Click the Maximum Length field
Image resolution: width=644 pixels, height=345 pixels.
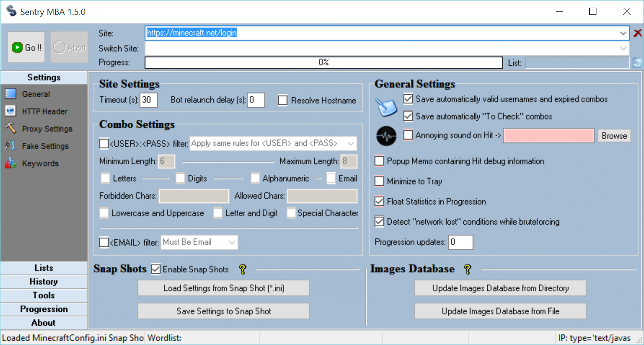(349, 161)
